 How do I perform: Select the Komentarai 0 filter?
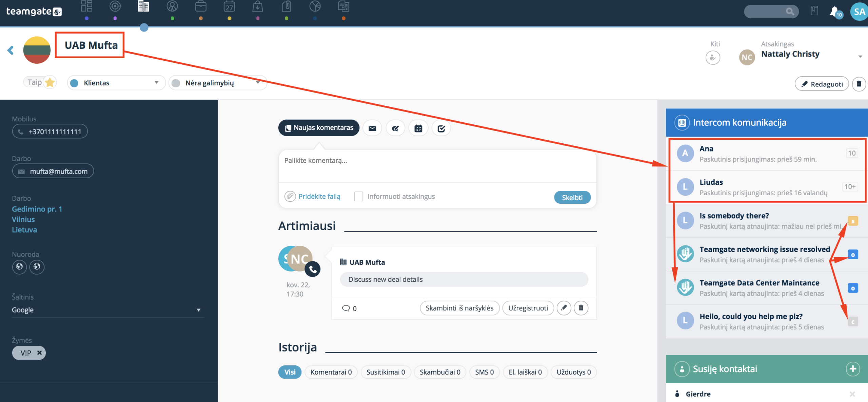pyautogui.click(x=331, y=372)
